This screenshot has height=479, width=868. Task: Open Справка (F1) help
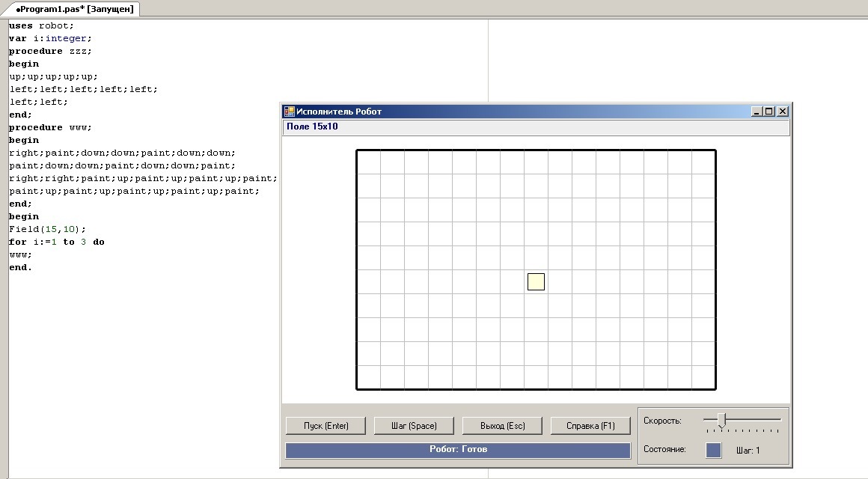coord(590,425)
